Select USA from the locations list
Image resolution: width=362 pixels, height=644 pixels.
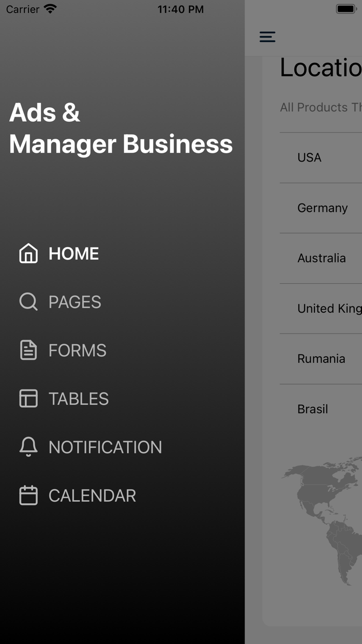click(309, 157)
